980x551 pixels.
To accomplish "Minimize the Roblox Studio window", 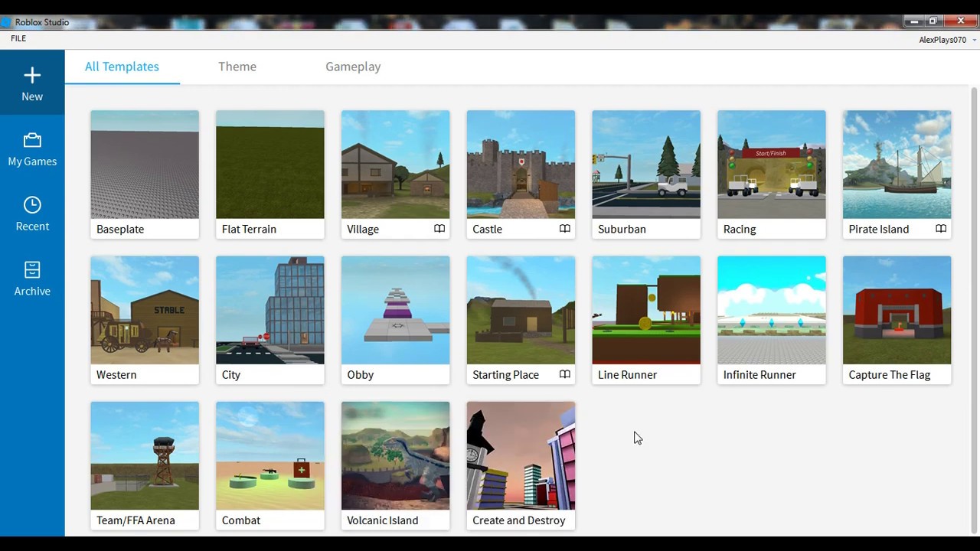I will [x=913, y=21].
